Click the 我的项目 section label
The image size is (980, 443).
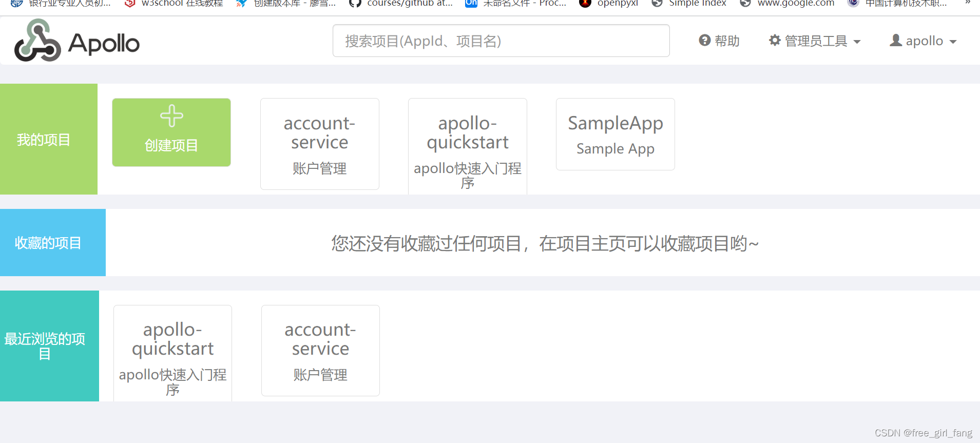(44, 140)
